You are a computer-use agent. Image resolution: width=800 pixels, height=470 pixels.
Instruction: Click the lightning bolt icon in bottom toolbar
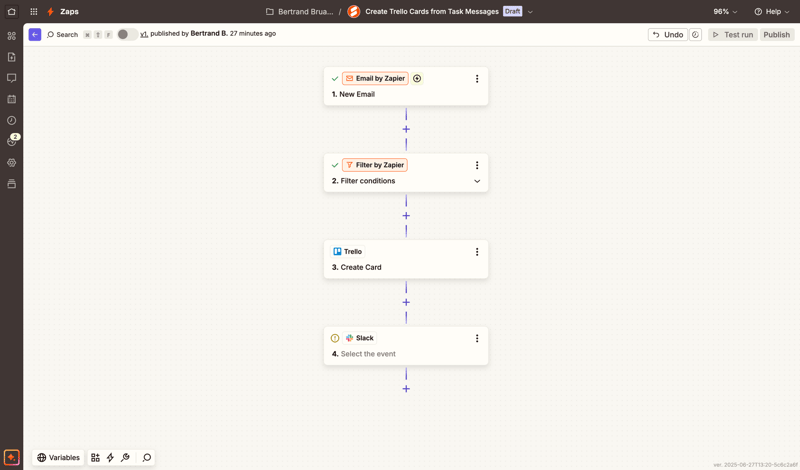(110, 457)
